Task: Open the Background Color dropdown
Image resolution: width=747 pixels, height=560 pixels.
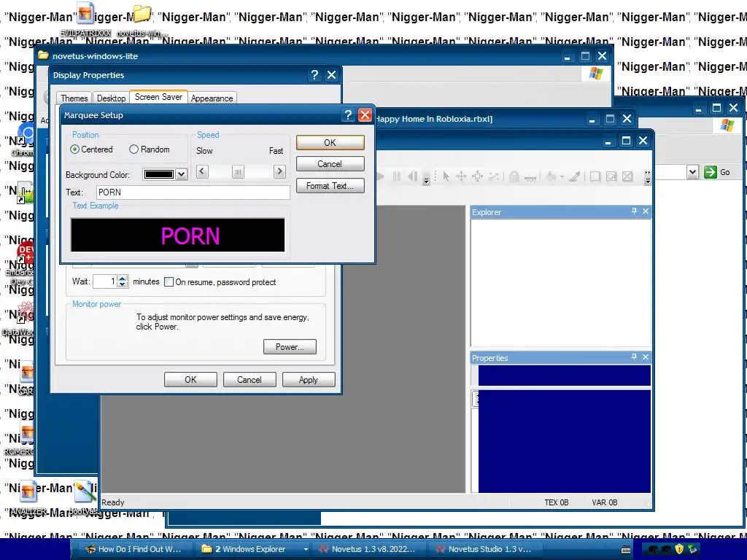Action: (x=181, y=174)
